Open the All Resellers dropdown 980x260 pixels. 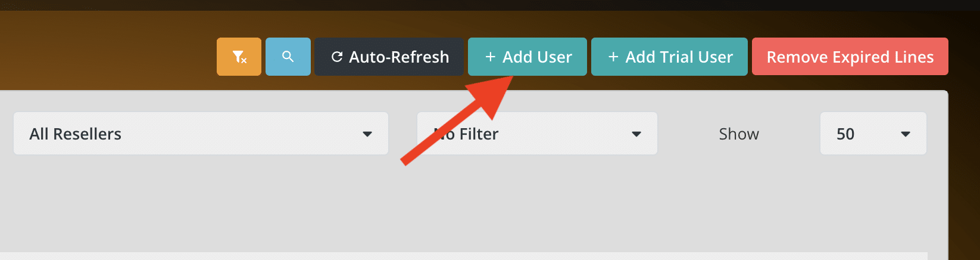201,134
